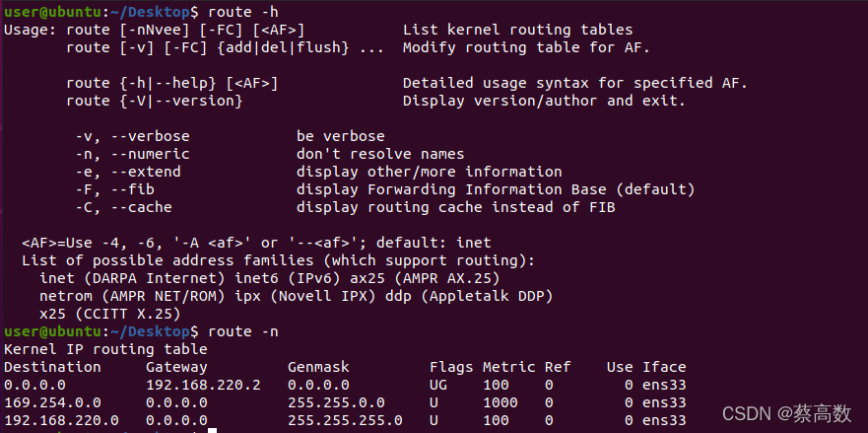Click the 192.168.220.0 destination entry

tap(61, 420)
